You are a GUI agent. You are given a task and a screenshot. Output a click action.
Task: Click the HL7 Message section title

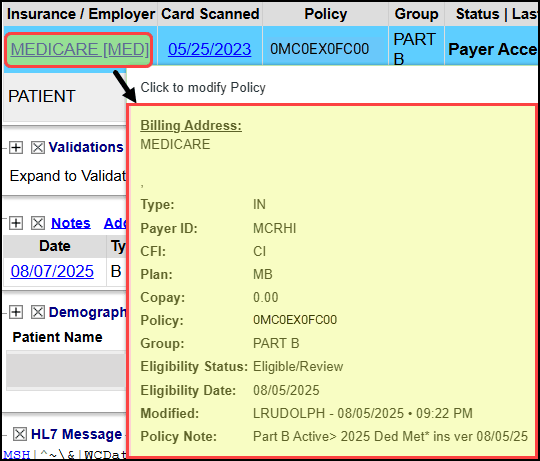click(x=76, y=434)
